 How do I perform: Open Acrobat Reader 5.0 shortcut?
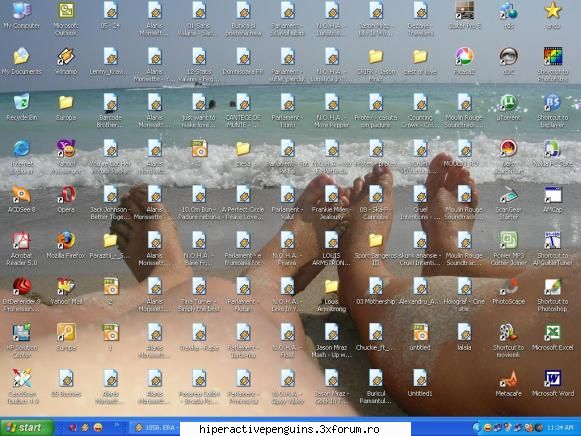[x=22, y=249]
